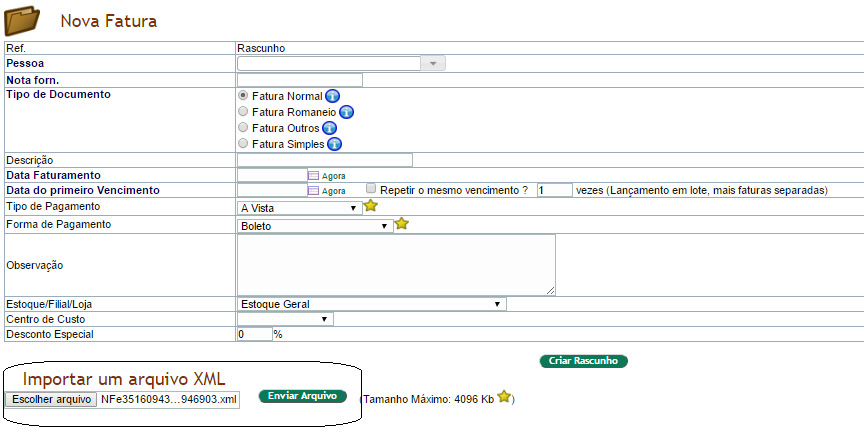
Task: Open the Tipo de Pagamento dropdown
Action: pyautogui.click(x=300, y=208)
